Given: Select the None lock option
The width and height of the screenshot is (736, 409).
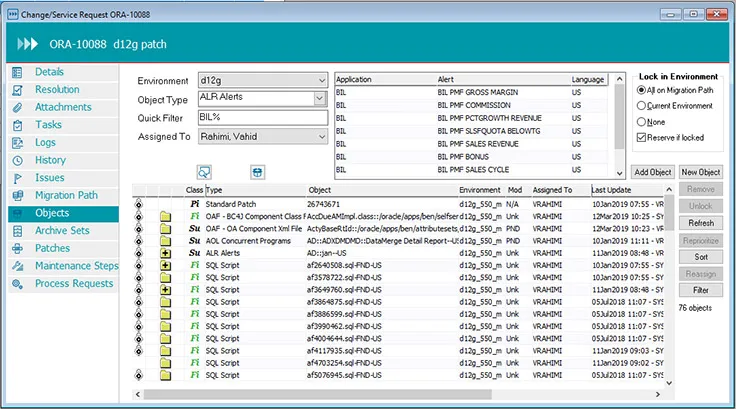Looking at the screenshot, I should click(x=641, y=122).
